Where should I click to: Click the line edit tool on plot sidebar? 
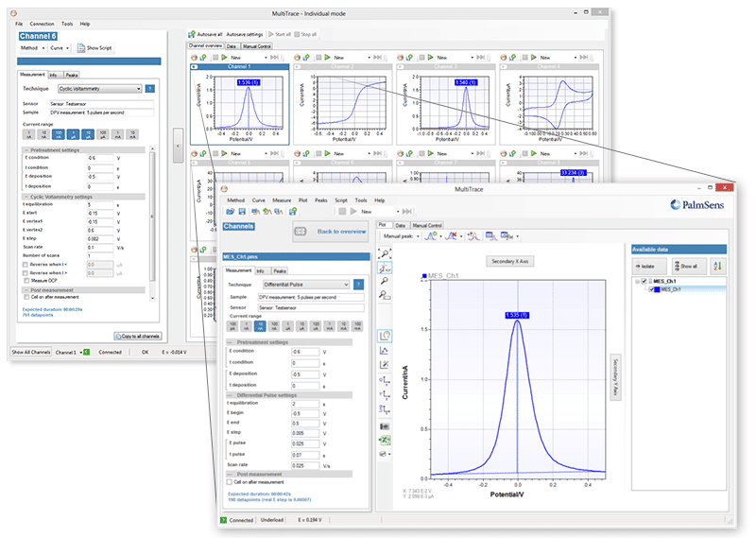(385, 365)
